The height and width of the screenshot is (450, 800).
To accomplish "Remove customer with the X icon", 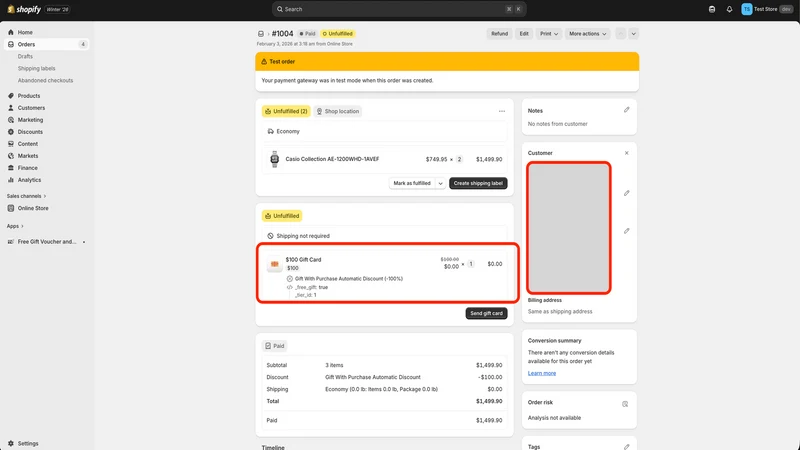I will click(627, 153).
